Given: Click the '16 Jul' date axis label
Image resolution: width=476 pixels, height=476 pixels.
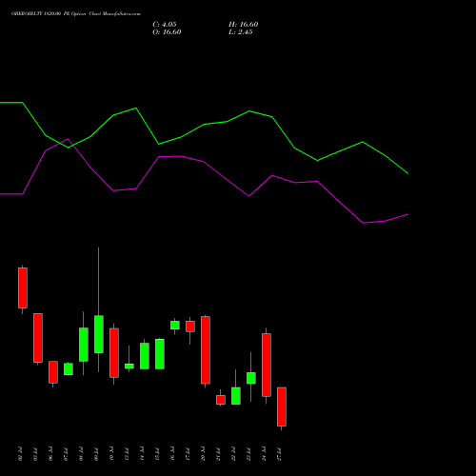Looking at the screenshot, I should [x=172, y=454].
